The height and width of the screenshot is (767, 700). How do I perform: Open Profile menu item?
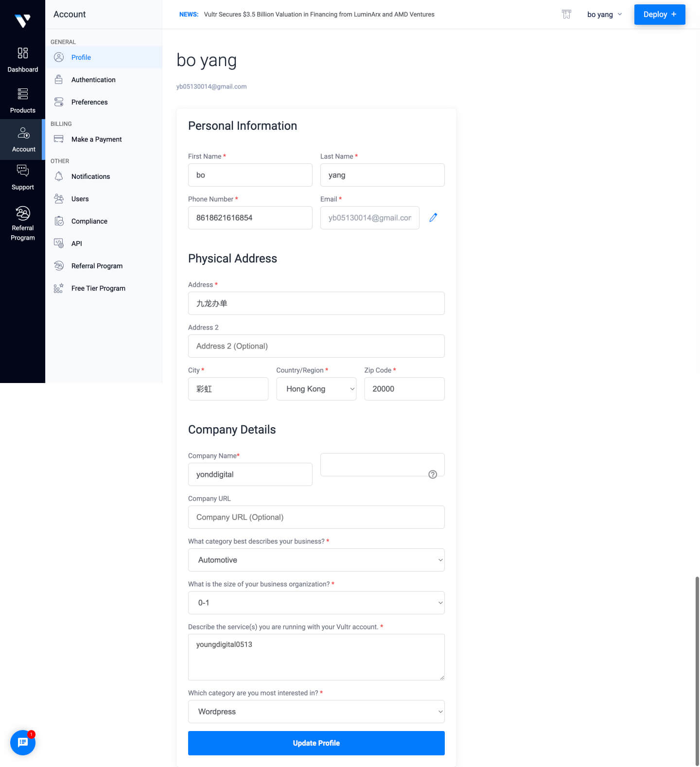point(104,57)
